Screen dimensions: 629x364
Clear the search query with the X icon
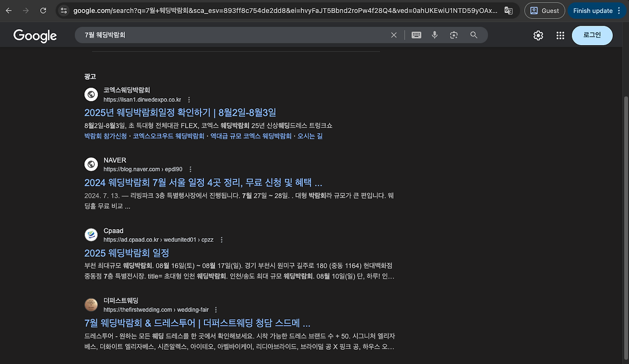pos(394,35)
